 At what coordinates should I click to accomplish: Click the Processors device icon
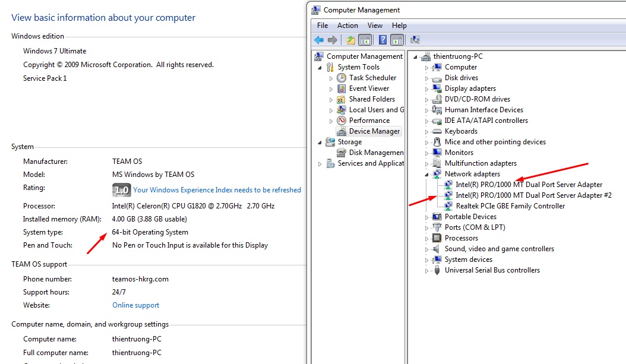coord(437,238)
